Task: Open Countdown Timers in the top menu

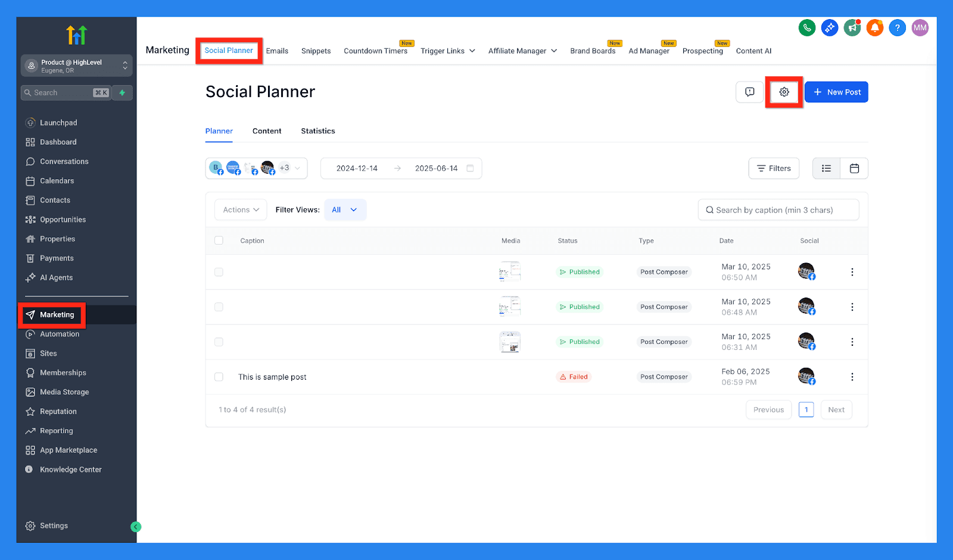Action: pos(376,51)
